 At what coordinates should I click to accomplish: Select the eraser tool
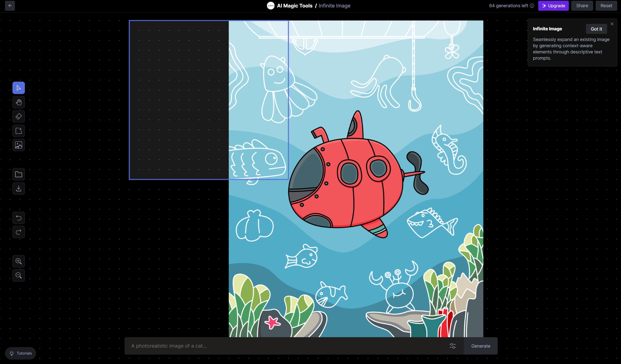click(19, 117)
